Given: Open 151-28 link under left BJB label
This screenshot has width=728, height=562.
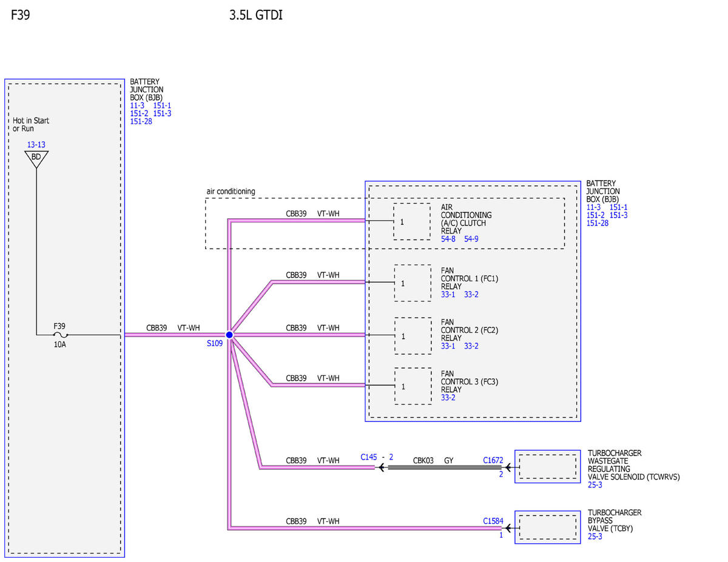Looking at the screenshot, I should tap(141, 121).
